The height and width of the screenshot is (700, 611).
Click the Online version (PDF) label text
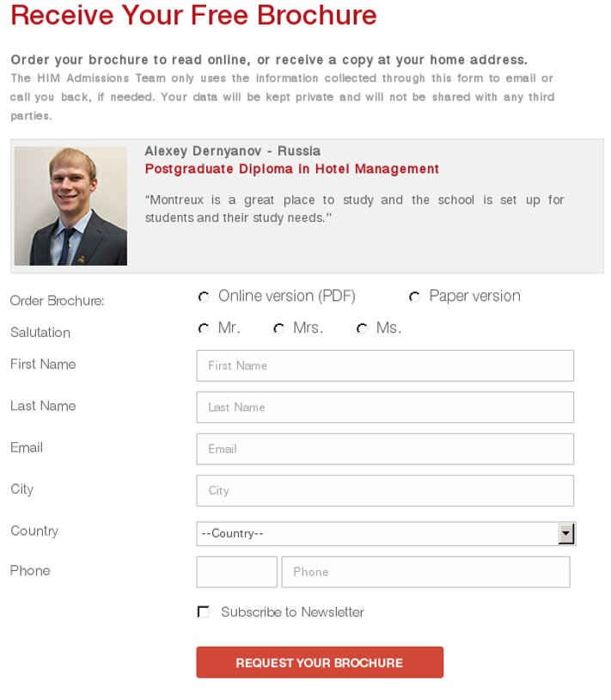[287, 296]
